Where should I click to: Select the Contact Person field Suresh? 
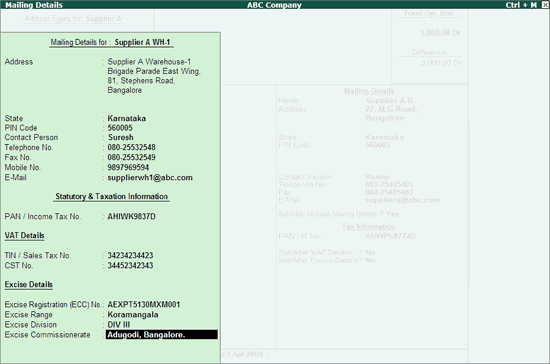(121, 137)
